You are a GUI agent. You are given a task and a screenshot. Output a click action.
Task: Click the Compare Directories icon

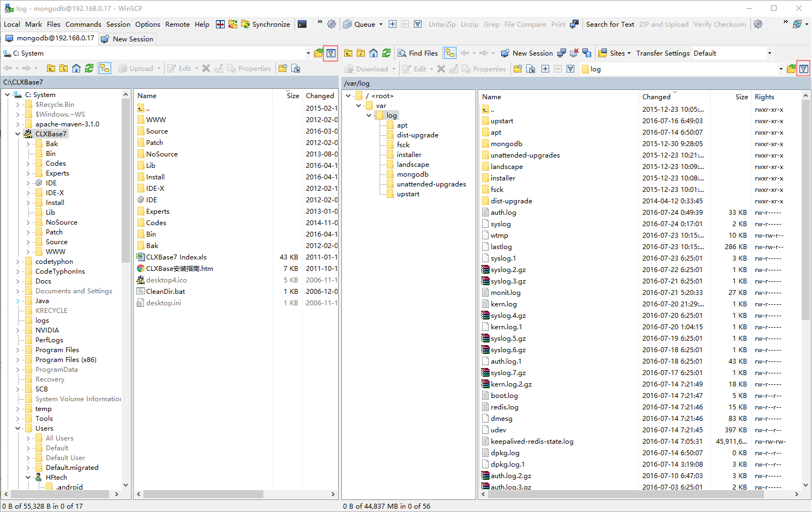click(220, 24)
